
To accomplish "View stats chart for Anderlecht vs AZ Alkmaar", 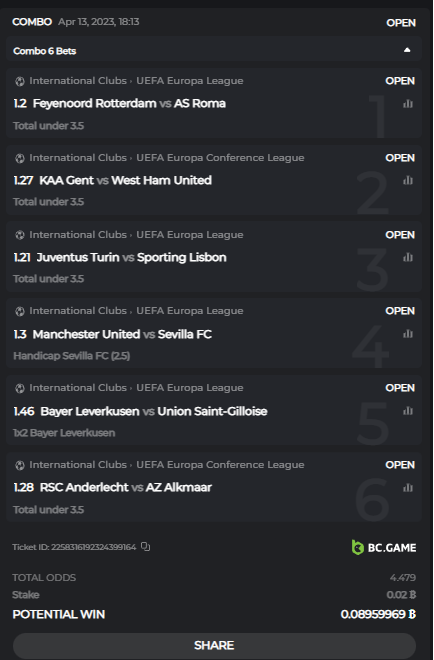I will click(407, 488).
